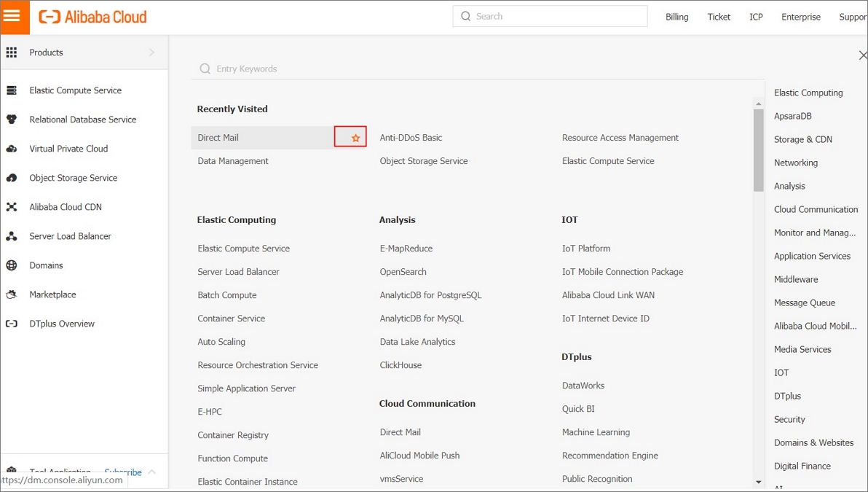Click the Alibaba Cloud logo
The height and width of the screenshot is (492, 868).
(91, 16)
